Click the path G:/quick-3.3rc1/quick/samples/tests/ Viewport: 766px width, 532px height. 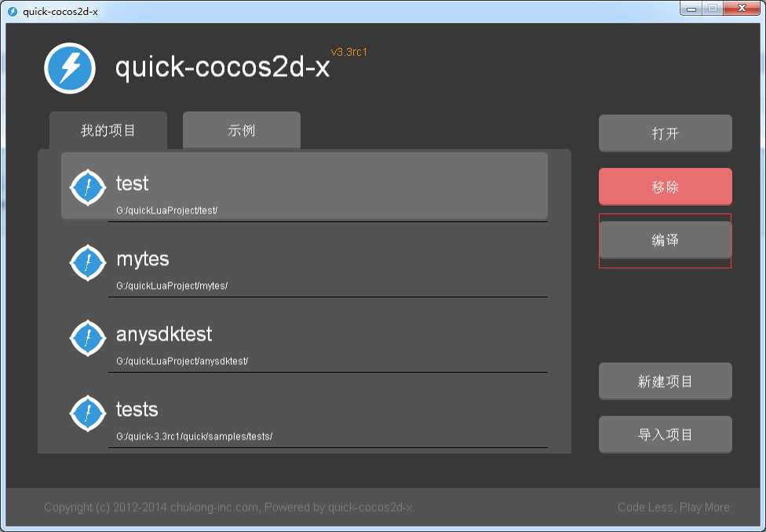tap(194, 436)
